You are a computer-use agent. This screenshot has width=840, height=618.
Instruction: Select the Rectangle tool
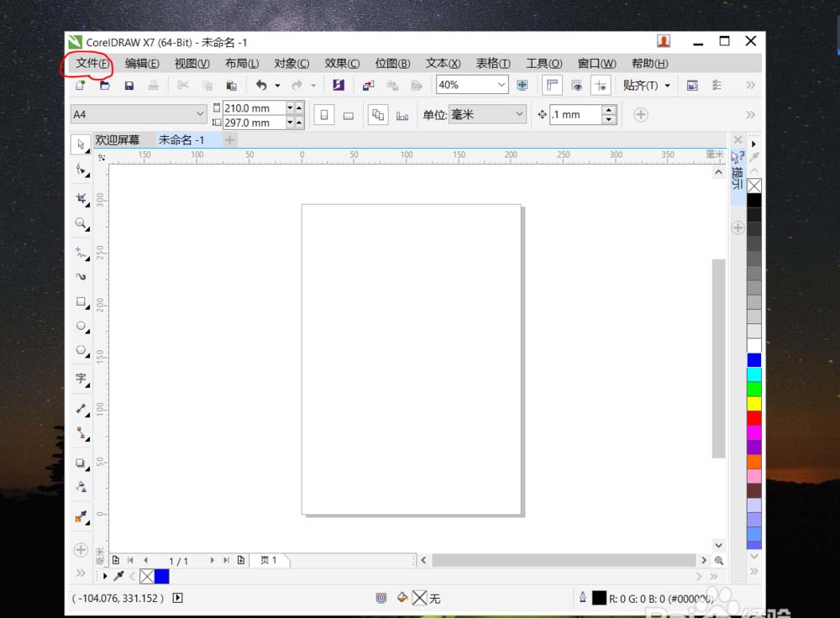(81, 301)
